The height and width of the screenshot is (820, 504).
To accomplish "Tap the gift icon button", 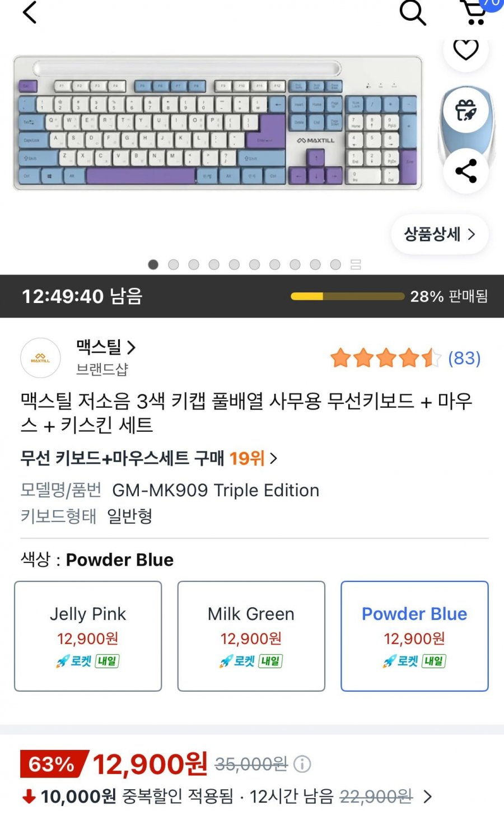I will 465,110.
